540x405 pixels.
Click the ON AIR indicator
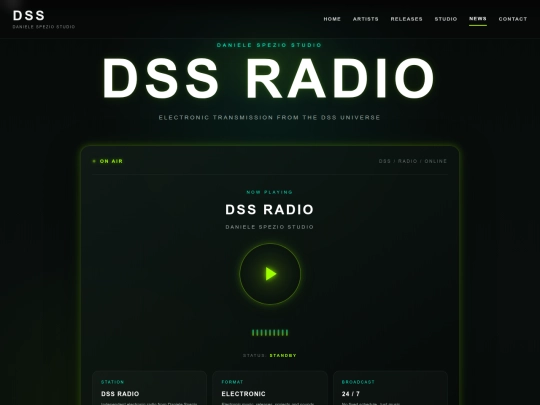[108, 161]
